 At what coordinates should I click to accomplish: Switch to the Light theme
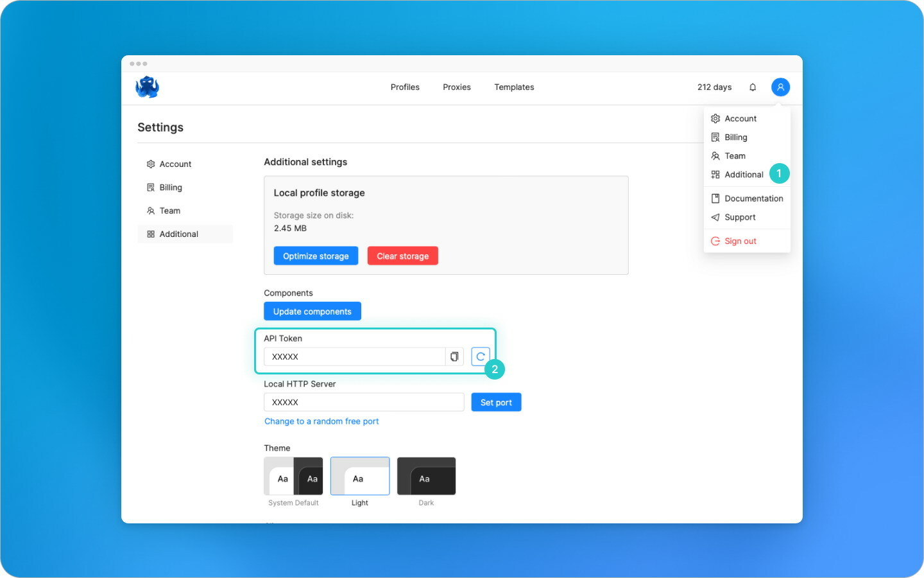pyautogui.click(x=359, y=476)
